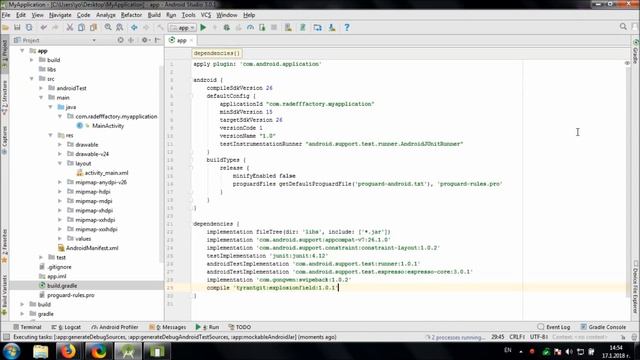This screenshot has width=640, height=360.
Task: Click the Synchronize toolbar icon
Action: 29,27
